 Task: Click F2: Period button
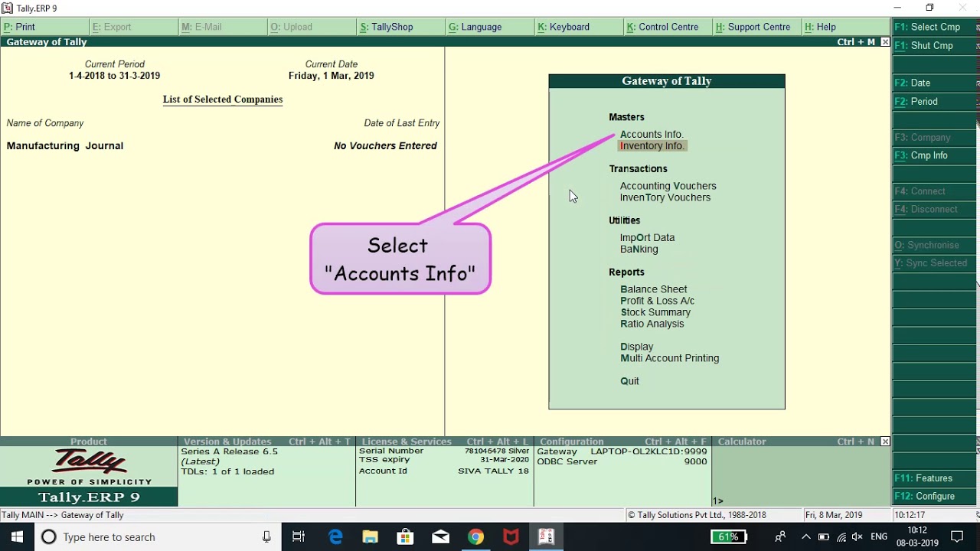click(935, 102)
